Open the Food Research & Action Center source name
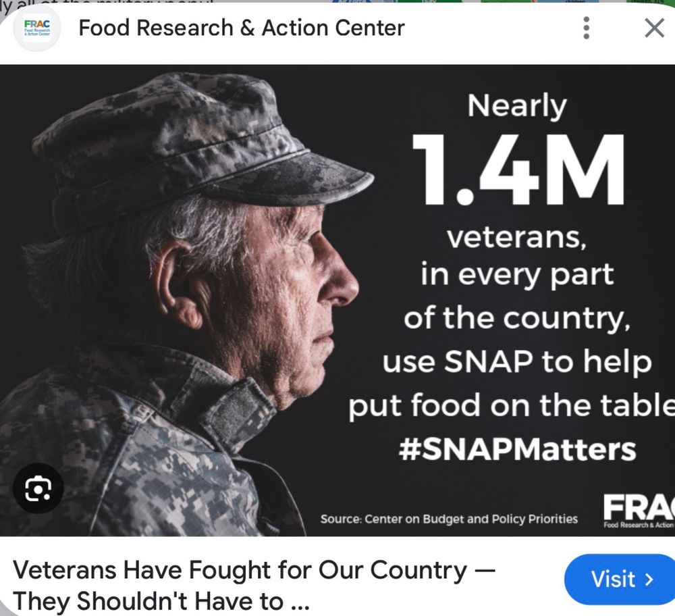Viewport: 675px width, 616px height. [x=242, y=28]
